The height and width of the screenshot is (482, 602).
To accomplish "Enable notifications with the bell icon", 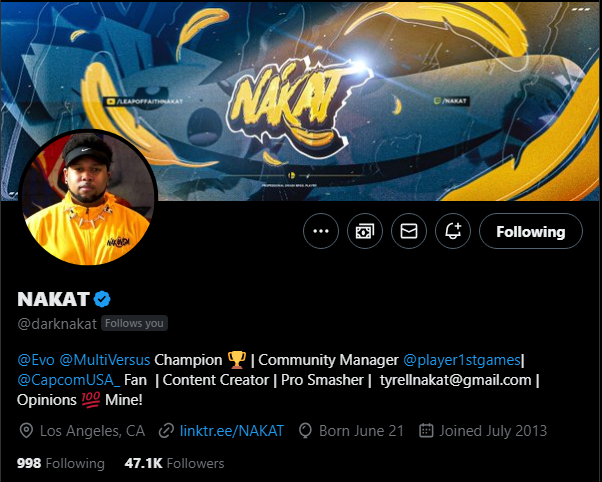I will 453,231.
